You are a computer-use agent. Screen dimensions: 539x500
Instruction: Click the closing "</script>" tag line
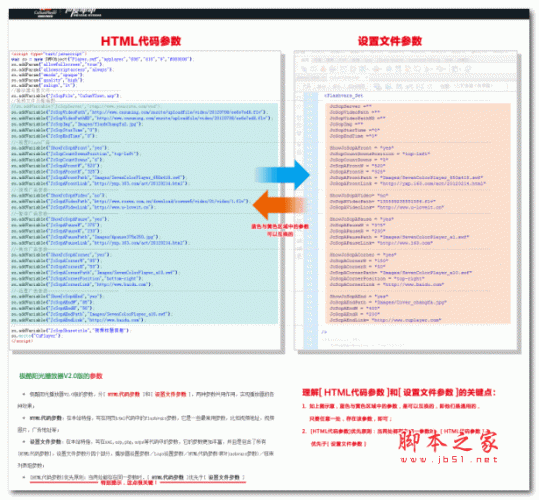(22, 341)
